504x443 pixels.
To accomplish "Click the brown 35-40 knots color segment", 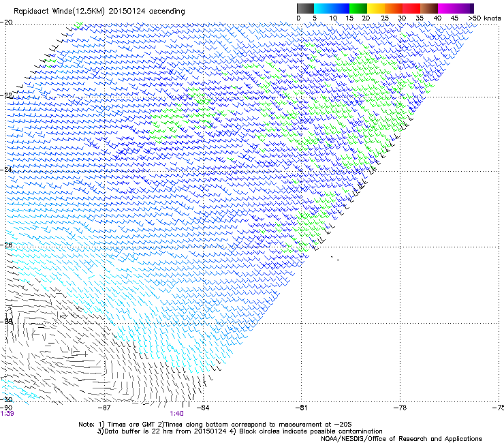I will coord(429,8).
